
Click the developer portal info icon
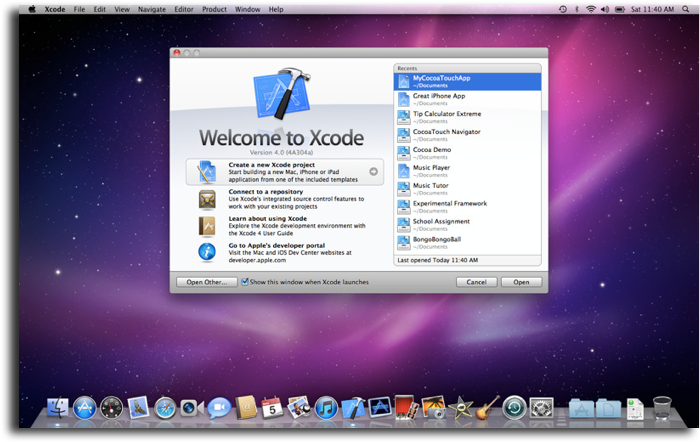coord(207,251)
